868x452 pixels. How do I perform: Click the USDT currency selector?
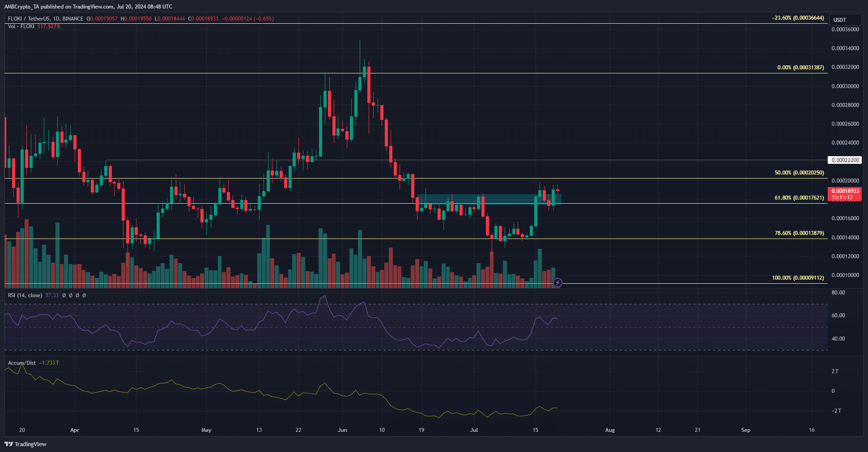tap(845, 20)
